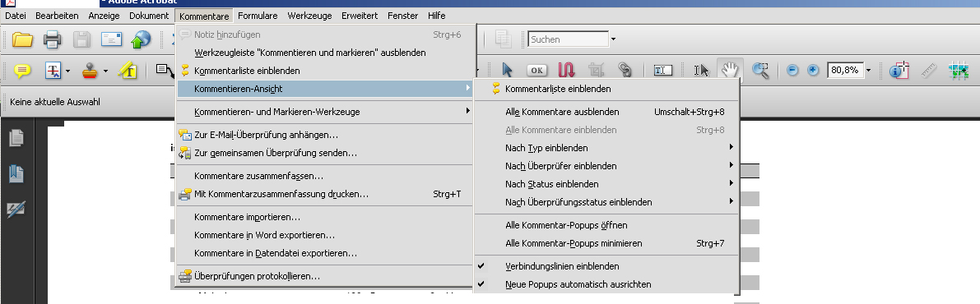The height and width of the screenshot is (304, 980).
Task: Choose Kommentare zusammenfassen
Action: pyautogui.click(x=325, y=176)
